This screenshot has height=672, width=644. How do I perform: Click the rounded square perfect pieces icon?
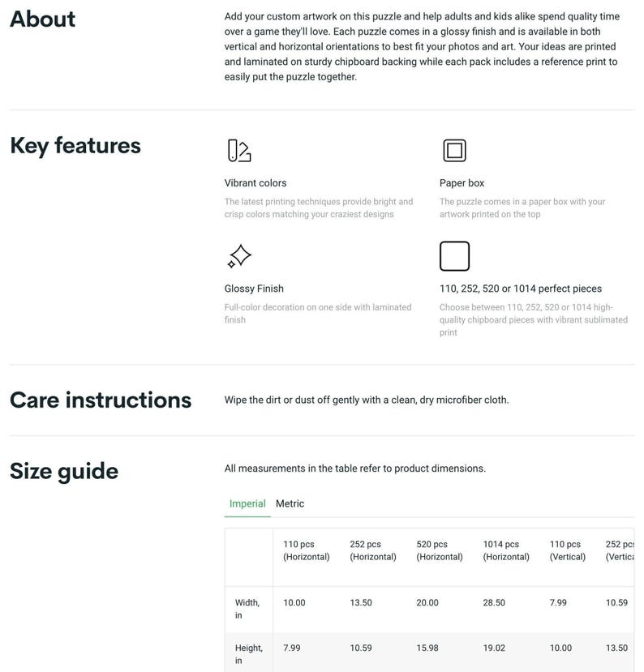click(x=454, y=256)
